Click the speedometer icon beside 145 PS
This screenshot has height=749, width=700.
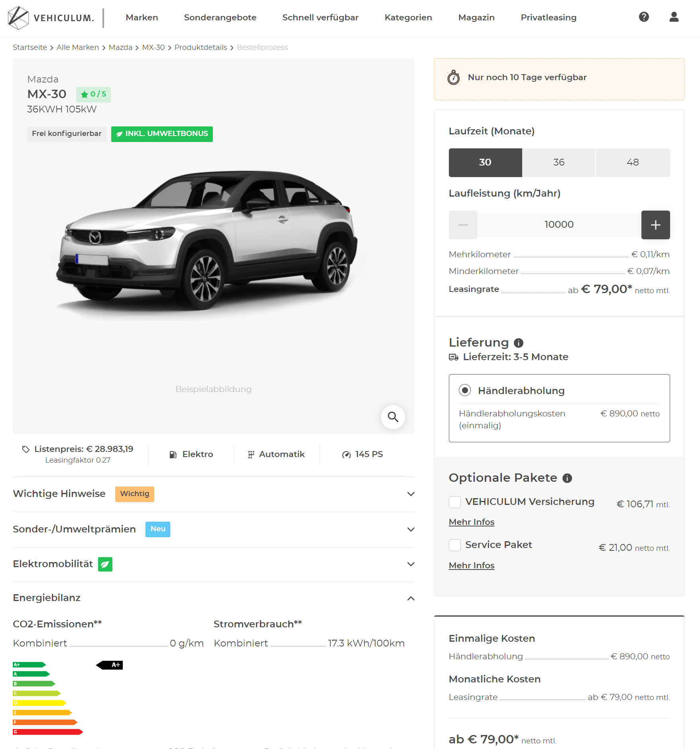click(346, 455)
